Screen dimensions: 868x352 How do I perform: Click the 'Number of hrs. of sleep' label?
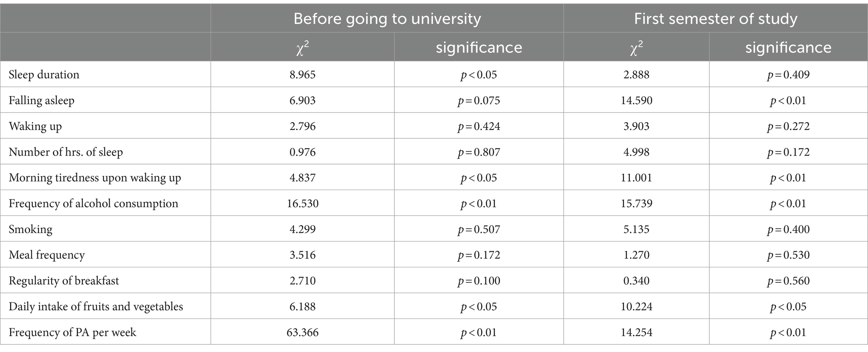pos(66,152)
